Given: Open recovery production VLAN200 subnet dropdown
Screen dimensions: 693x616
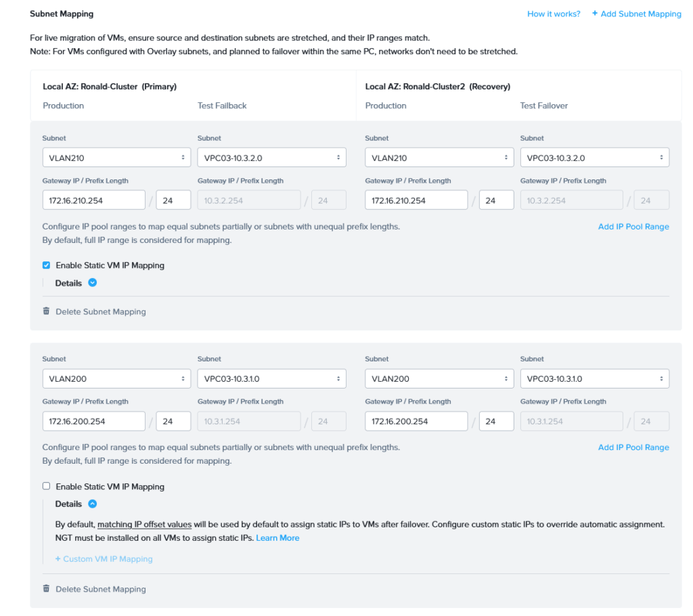Looking at the screenshot, I should pyautogui.click(x=439, y=378).
